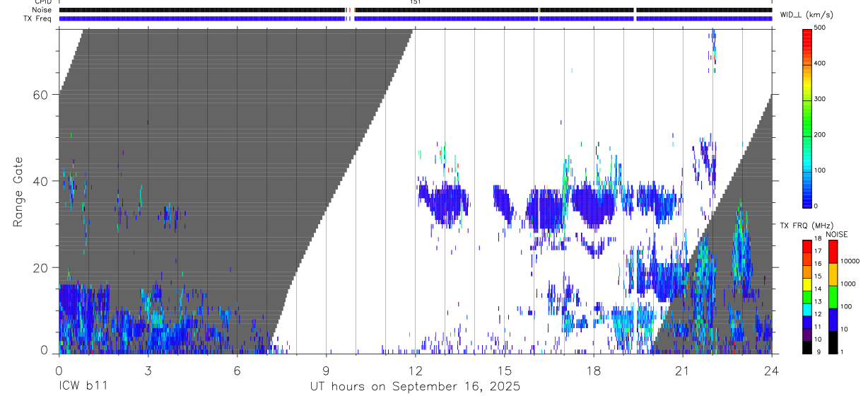Click the "UT hours on September 16, 2025" label
This screenshot has width=868, height=401.
pos(415,387)
